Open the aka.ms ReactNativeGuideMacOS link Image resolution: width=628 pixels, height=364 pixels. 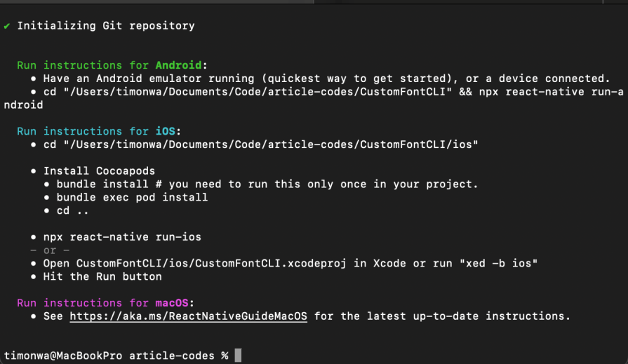pyautogui.click(x=188, y=316)
